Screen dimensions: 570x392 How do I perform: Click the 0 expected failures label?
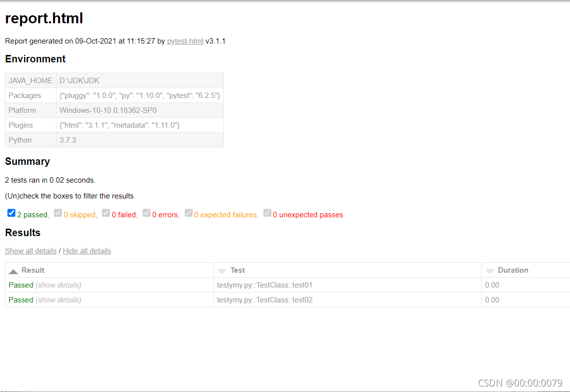[225, 215]
